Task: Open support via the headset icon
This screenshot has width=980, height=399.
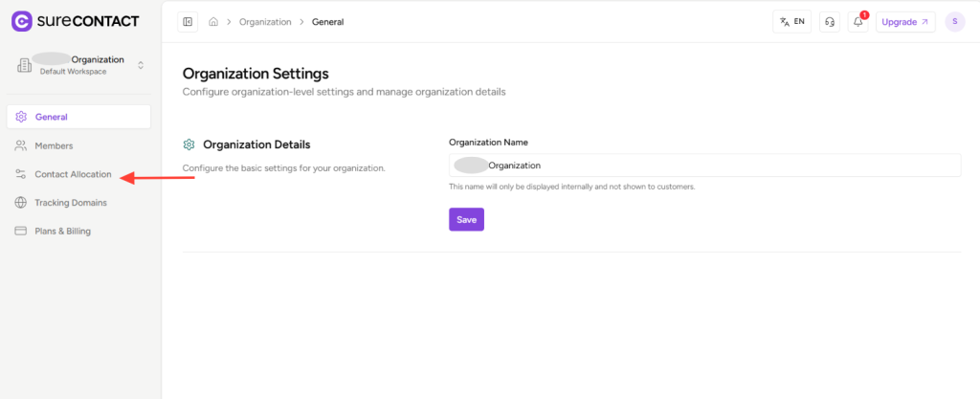Action: (830, 22)
